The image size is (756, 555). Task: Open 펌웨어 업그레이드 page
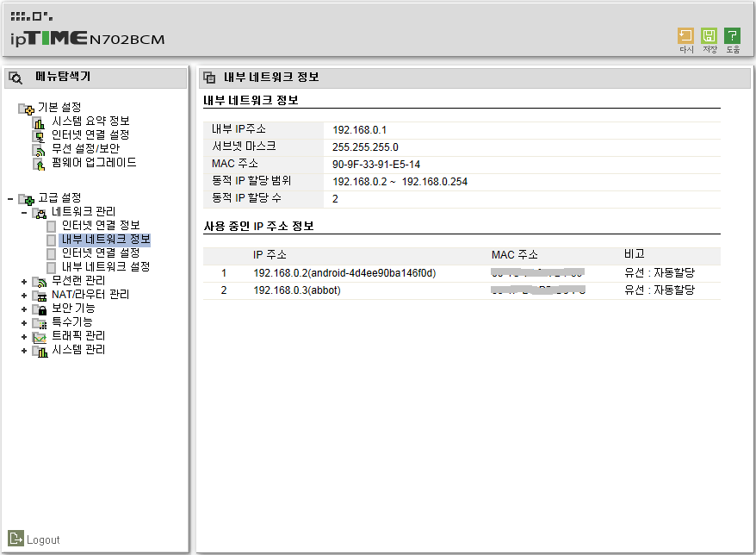94,163
